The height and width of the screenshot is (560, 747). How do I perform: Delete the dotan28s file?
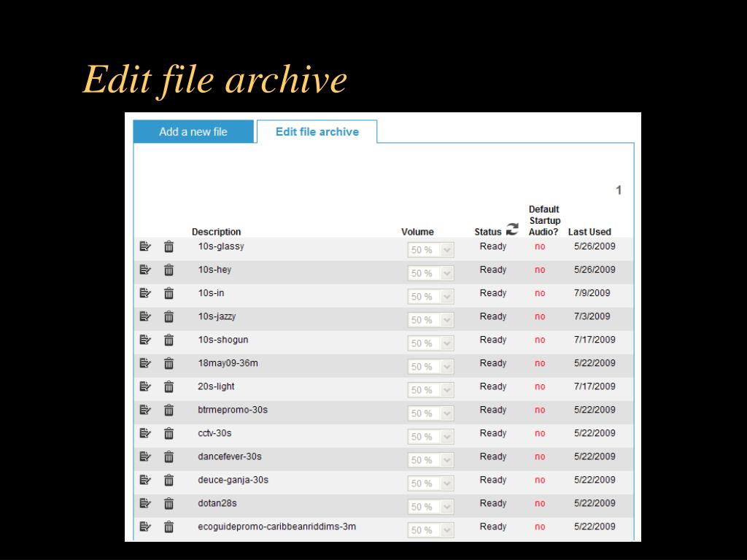click(169, 503)
